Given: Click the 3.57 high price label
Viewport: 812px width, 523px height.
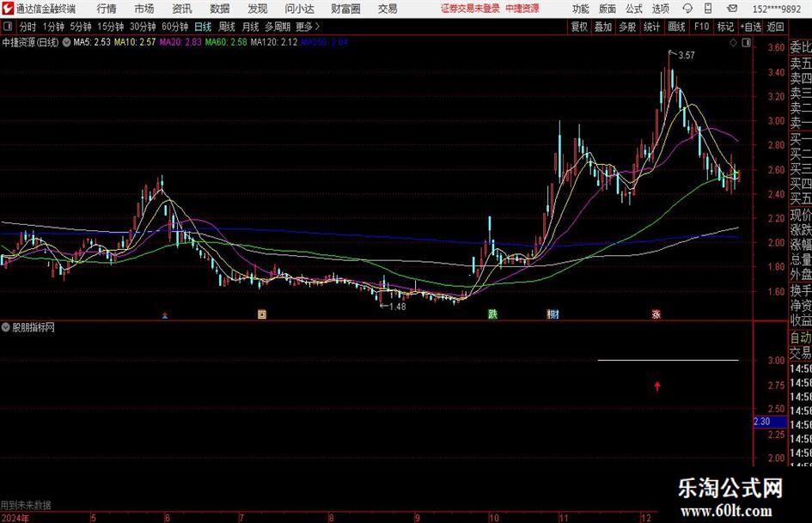Looking at the screenshot, I should tap(687, 55).
